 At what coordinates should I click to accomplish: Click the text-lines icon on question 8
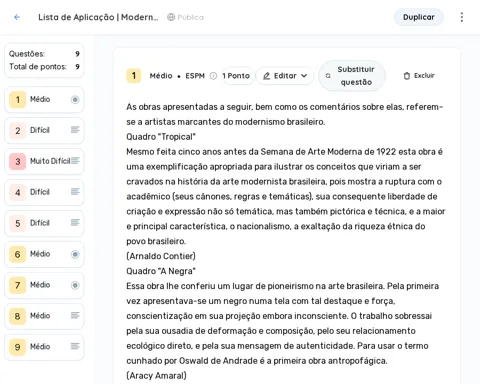pyautogui.click(x=75, y=315)
